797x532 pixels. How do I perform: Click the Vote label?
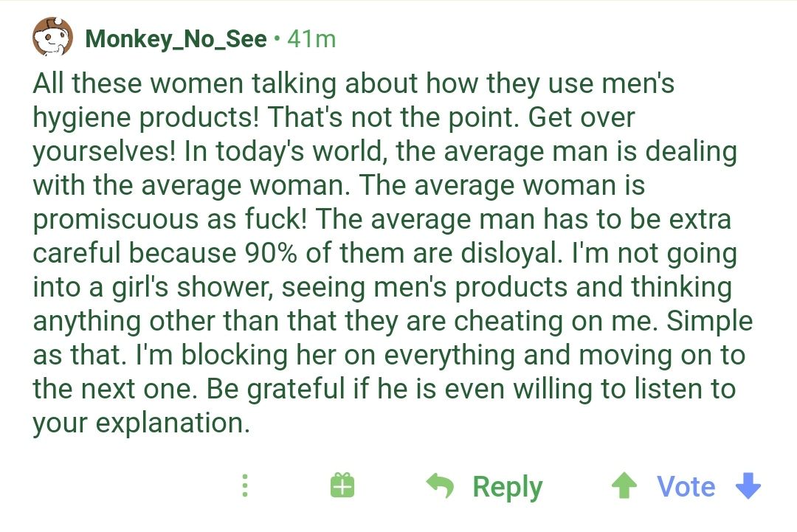tap(686, 486)
